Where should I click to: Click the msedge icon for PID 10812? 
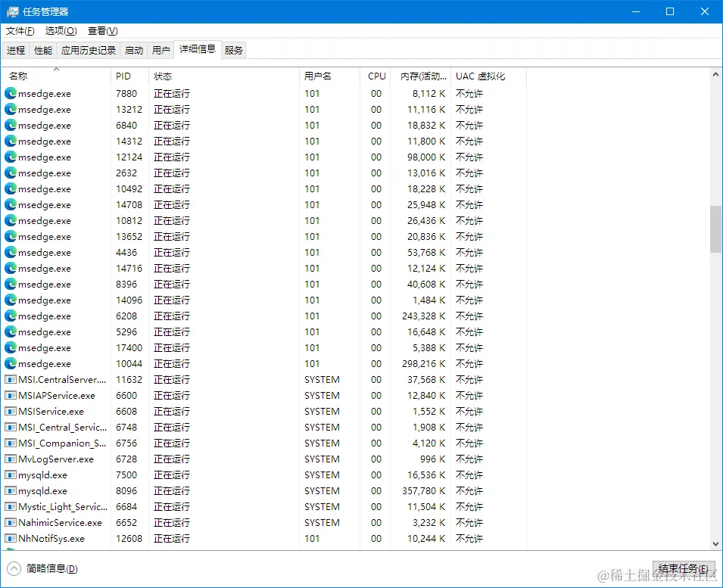coord(11,221)
